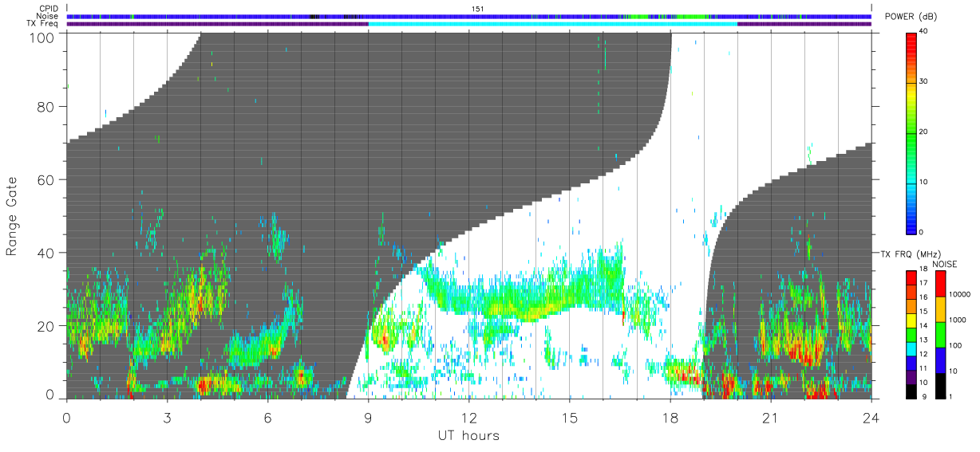980x452 pixels.
Task: Select the red 10000 noise swatch
Action: [x=940, y=283]
